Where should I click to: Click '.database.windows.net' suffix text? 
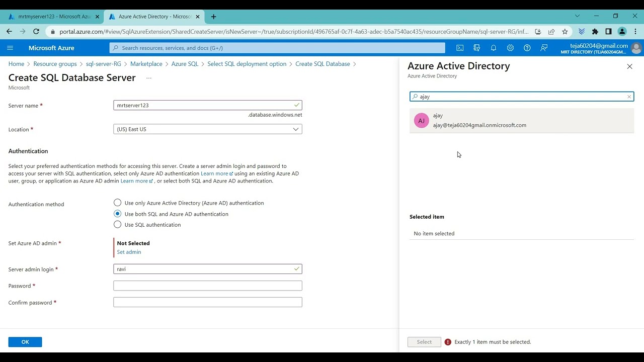pyautogui.click(x=275, y=115)
